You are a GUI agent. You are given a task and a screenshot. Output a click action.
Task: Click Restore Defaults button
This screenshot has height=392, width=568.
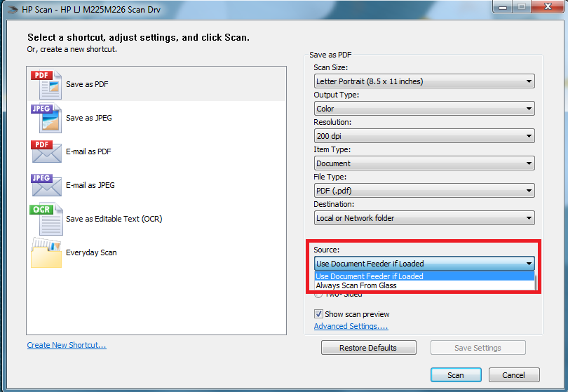[x=368, y=348]
